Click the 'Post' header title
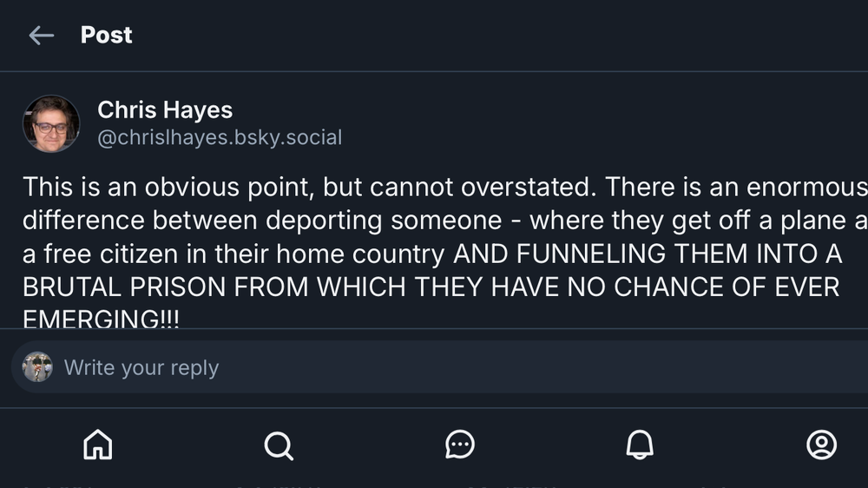Viewport: 868px width, 488px height. click(106, 35)
